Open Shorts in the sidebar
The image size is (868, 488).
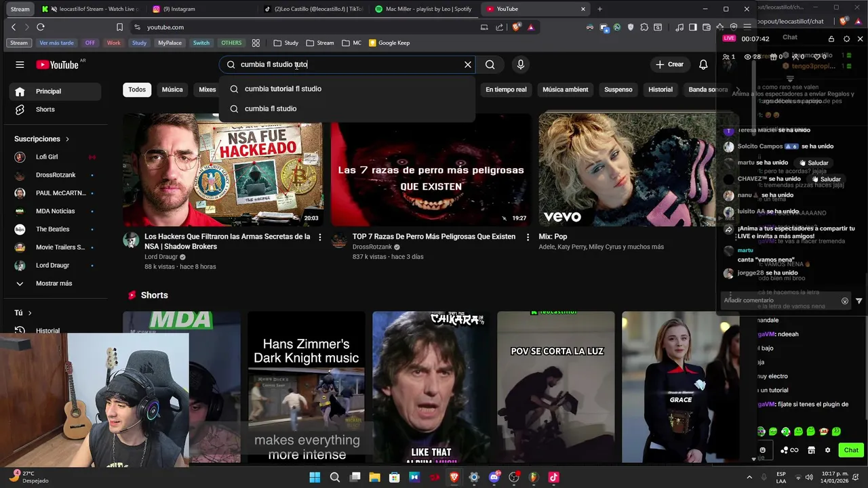click(x=56, y=109)
